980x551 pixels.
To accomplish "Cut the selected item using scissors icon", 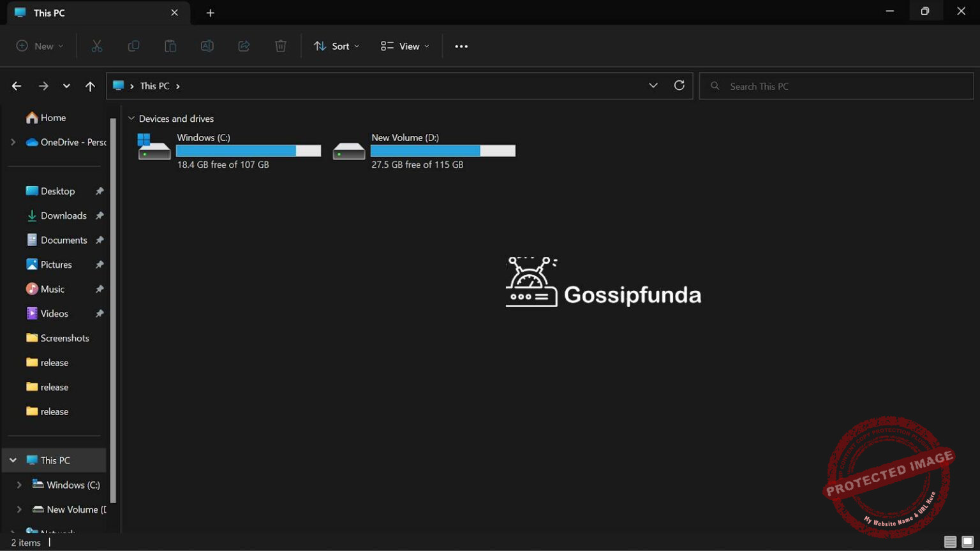I will pos(96,45).
